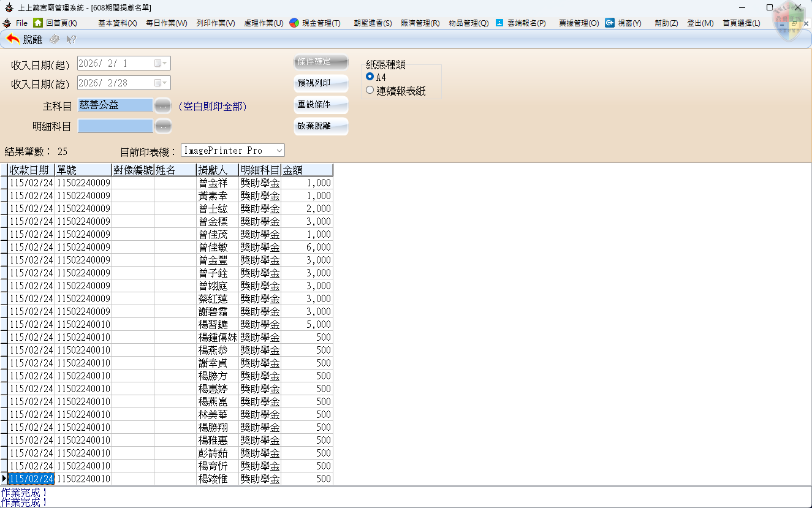Click the app icon left of File

[x=7, y=23]
